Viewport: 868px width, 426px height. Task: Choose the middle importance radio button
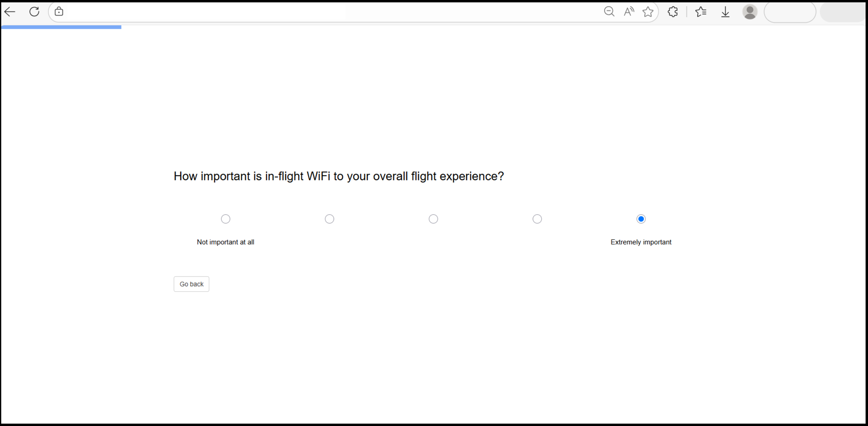(433, 219)
